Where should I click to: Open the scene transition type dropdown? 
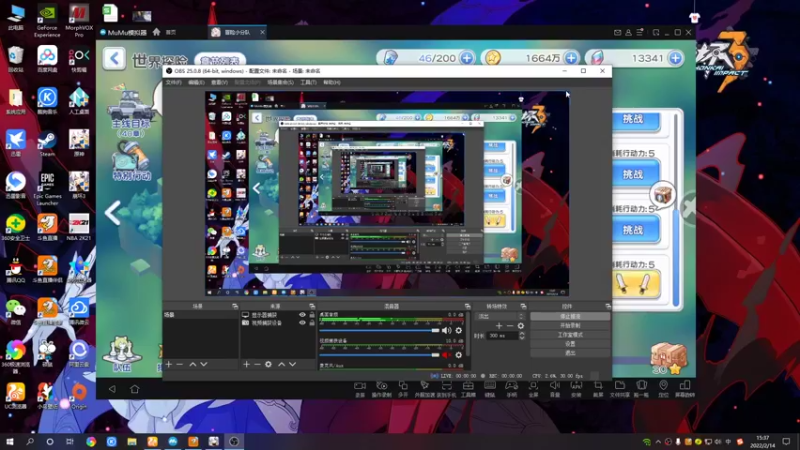coord(499,316)
